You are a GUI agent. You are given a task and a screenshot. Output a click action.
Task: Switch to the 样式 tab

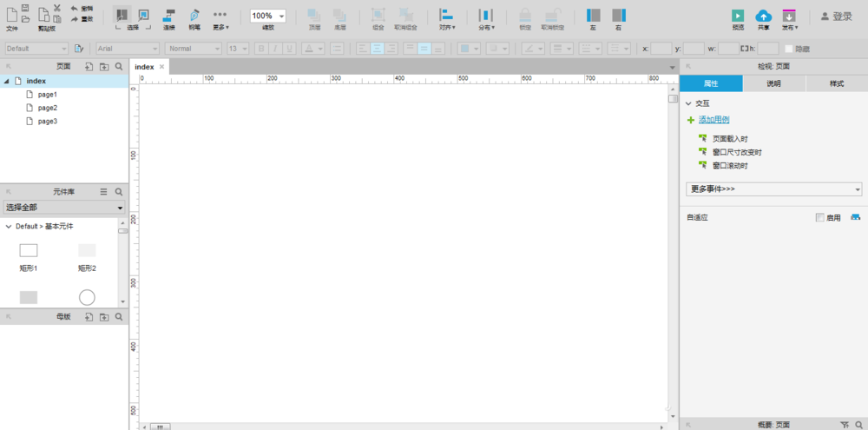pos(837,83)
